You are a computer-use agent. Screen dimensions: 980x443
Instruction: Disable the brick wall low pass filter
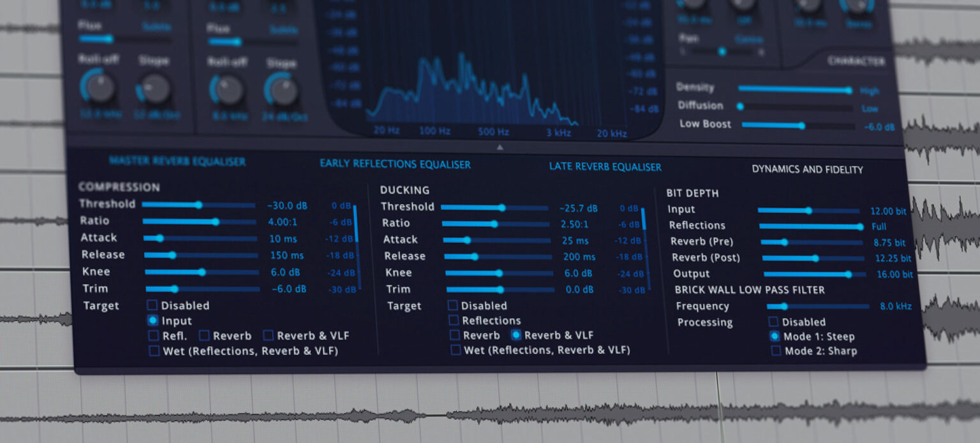click(773, 321)
